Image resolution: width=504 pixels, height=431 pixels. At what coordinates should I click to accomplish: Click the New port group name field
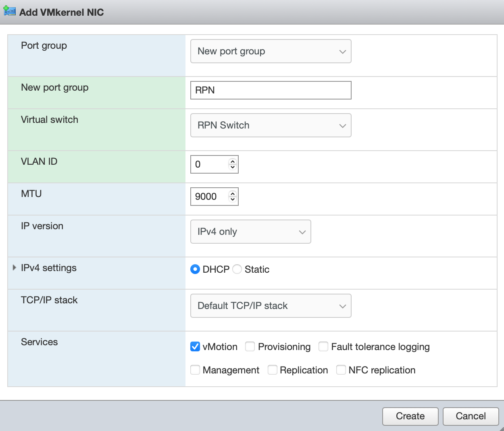click(271, 90)
